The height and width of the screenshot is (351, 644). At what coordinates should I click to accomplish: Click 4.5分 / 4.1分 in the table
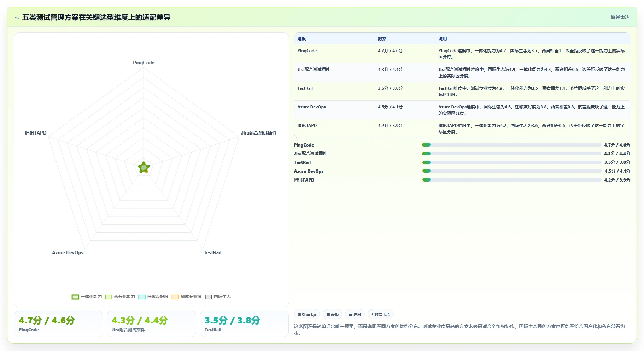pos(390,107)
